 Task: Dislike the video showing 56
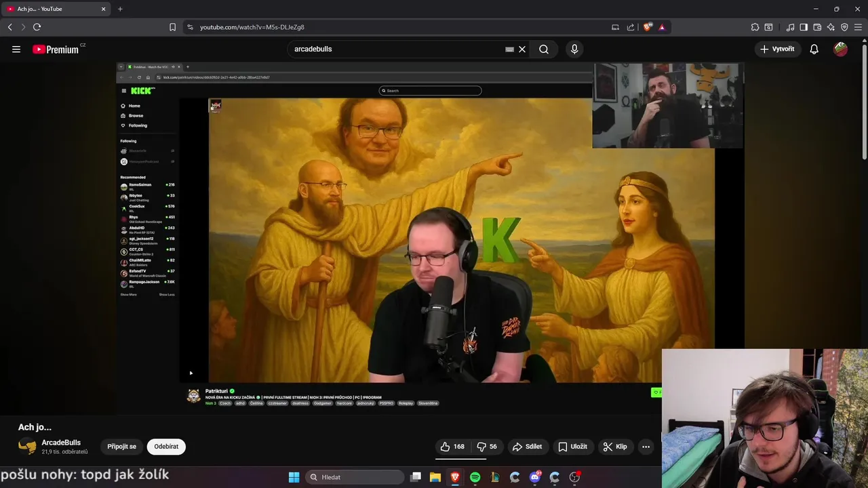(487, 447)
